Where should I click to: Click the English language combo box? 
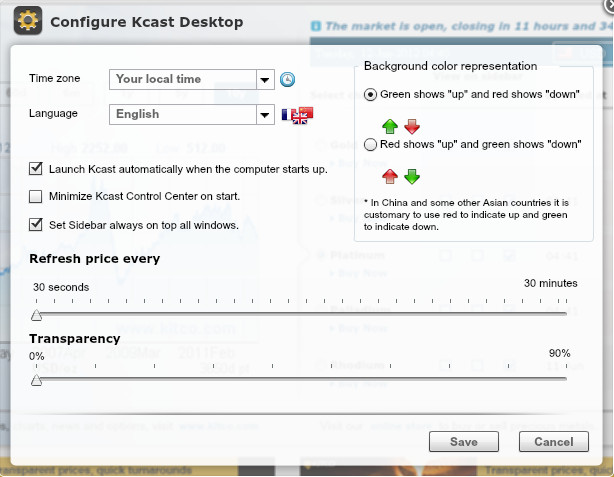point(191,115)
